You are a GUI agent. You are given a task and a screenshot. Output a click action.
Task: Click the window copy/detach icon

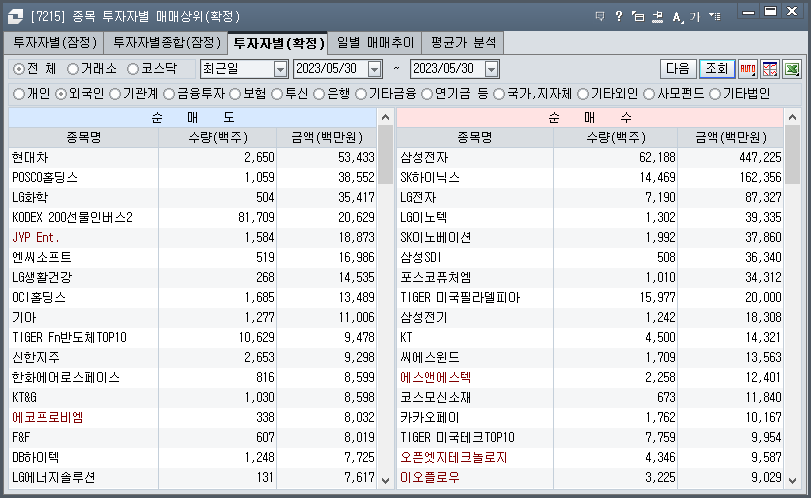[638, 17]
